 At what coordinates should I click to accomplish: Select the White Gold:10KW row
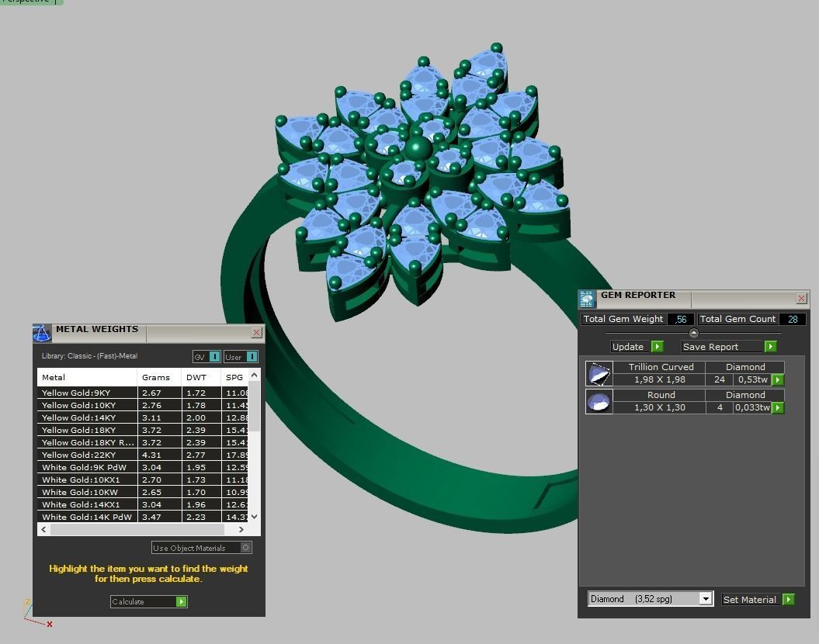pos(143,492)
